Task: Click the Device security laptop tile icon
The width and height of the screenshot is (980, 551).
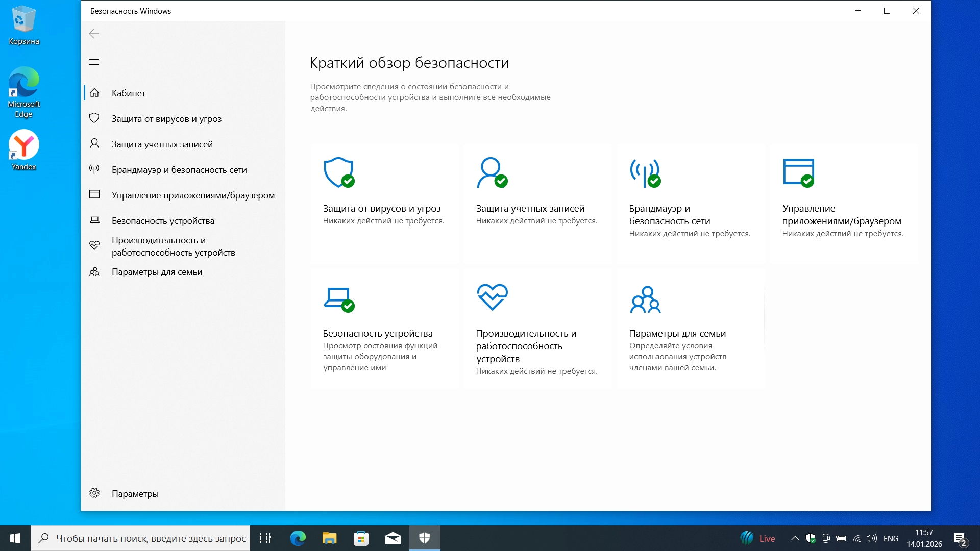Action: click(339, 298)
